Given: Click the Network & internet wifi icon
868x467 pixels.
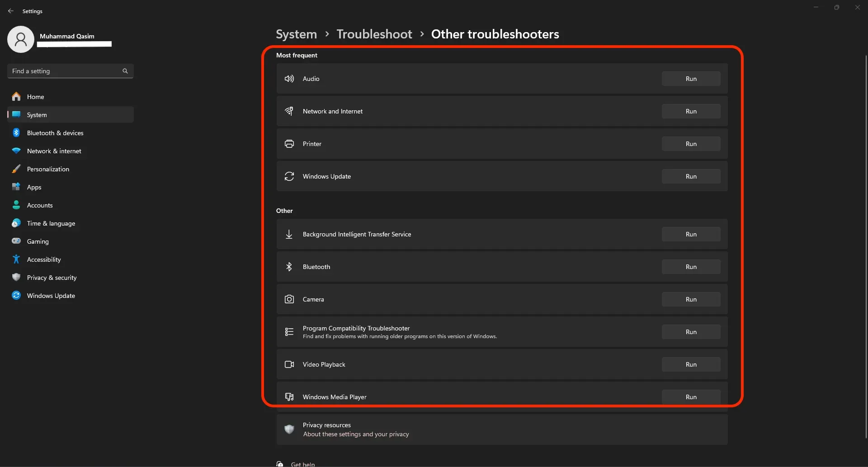Looking at the screenshot, I should [x=16, y=151].
